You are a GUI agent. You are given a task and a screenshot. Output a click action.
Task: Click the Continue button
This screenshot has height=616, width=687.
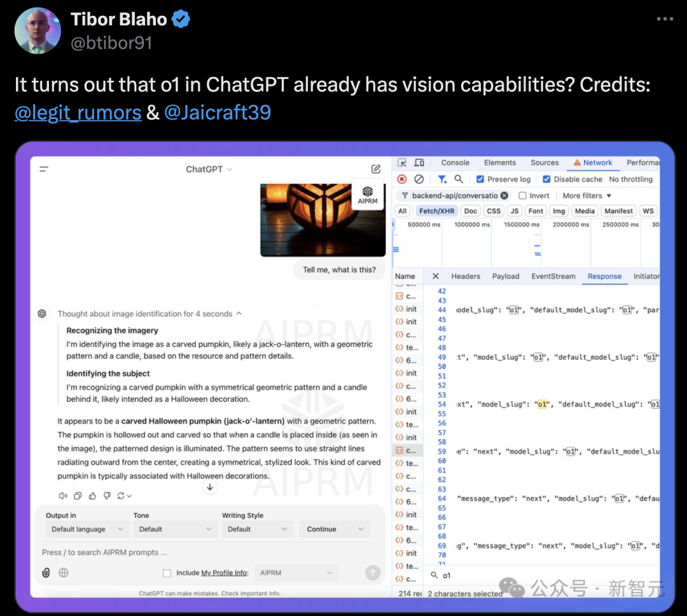pyautogui.click(x=322, y=529)
